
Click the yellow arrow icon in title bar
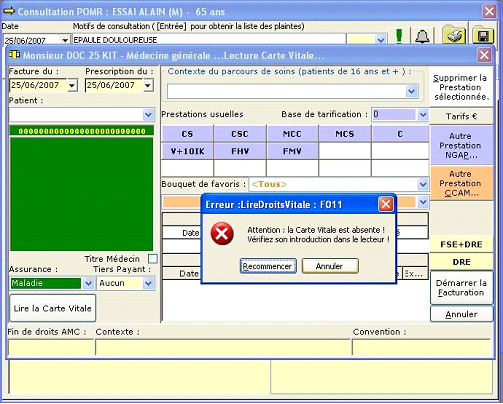(9, 11)
